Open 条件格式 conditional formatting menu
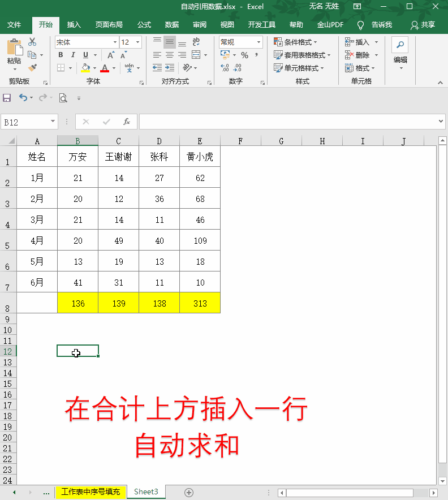The width and height of the screenshot is (448, 500). coord(295,42)
